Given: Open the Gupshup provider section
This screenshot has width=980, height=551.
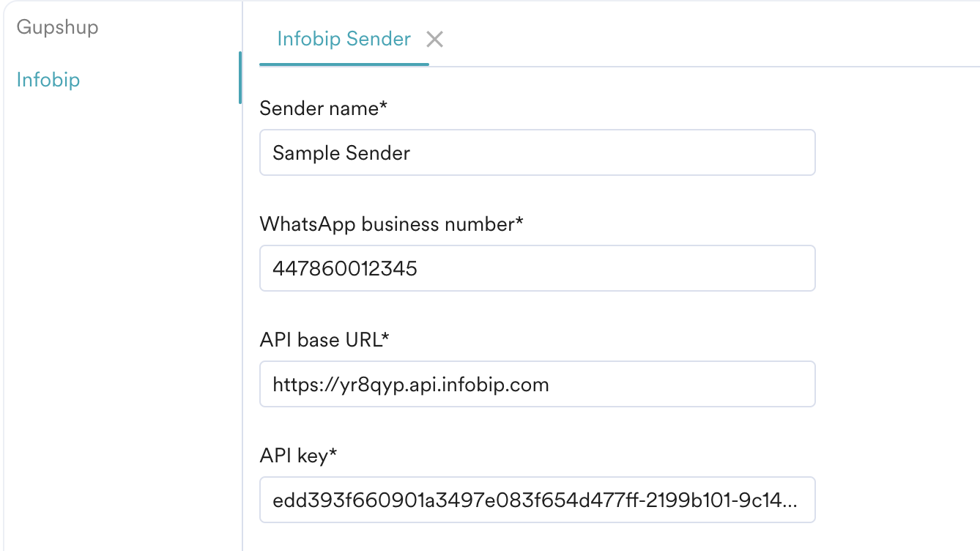Looking at the screenshot, I should [x=57, y=27].
